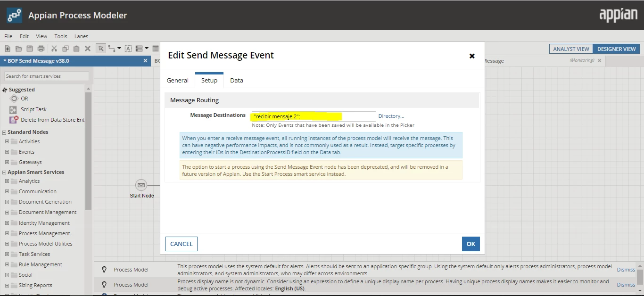Image resolution: width=644 pixels, height=296 pixels.
Task: Click the lightbulb icon beside first Process Model alert
Action: (104, 270)
